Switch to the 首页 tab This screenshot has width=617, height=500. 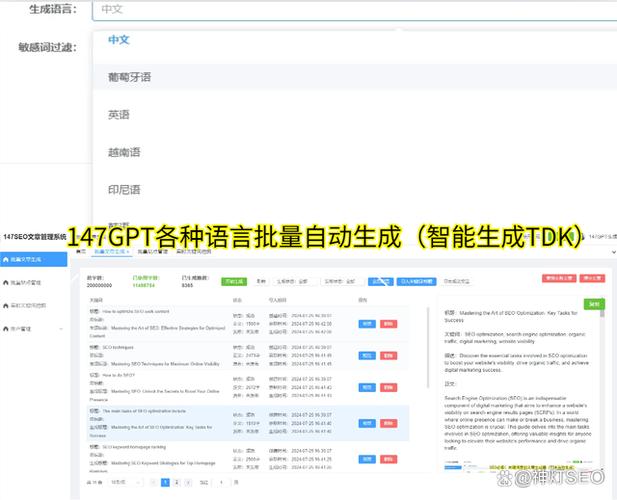point(81,251)
